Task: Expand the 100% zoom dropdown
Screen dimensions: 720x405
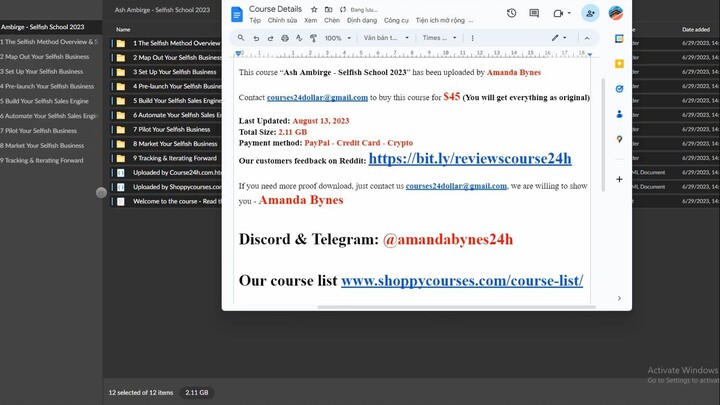Action: click(338, 38)
